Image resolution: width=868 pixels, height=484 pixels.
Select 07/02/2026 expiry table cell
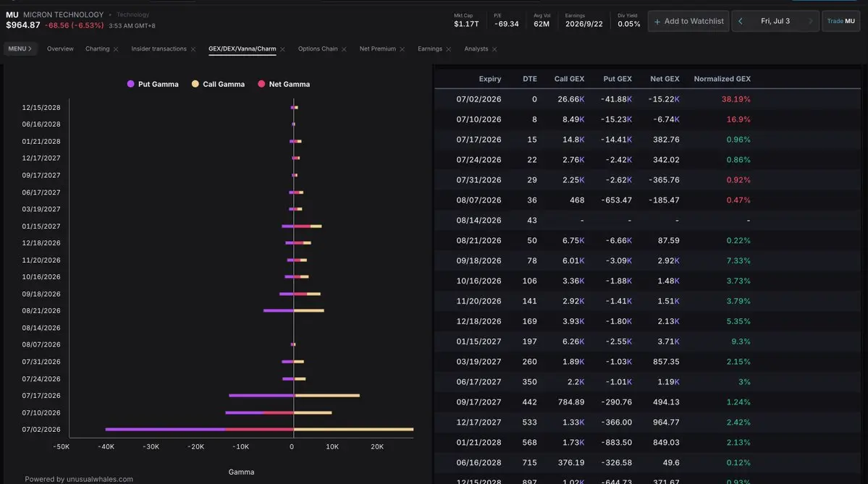[x=479, y=100]
